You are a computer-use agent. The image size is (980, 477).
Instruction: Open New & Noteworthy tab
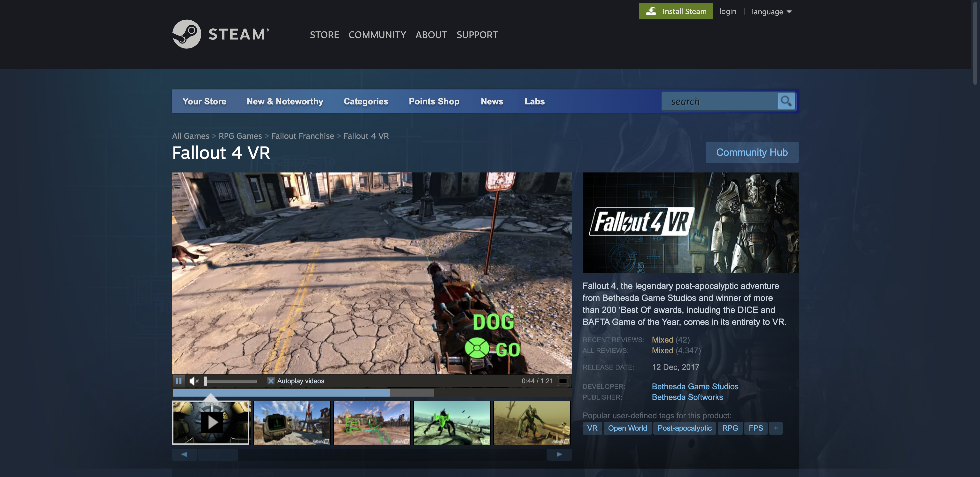click(x=285, y=101)
